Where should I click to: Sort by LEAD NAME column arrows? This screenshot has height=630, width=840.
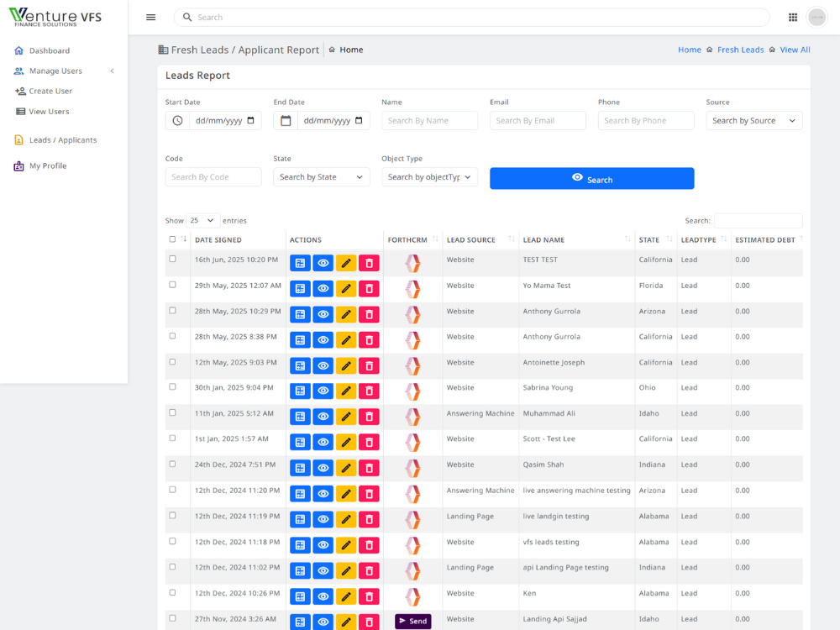tap(627, 239)
